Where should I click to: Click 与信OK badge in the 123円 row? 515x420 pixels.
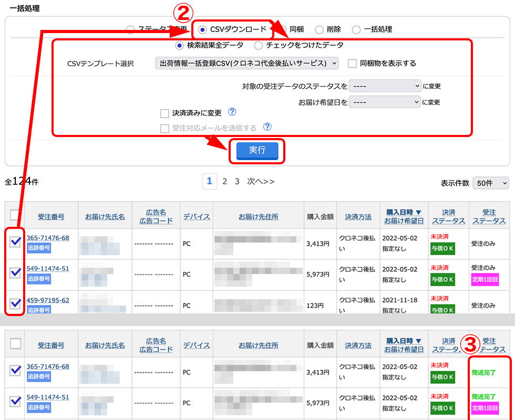tap(442, 309)
